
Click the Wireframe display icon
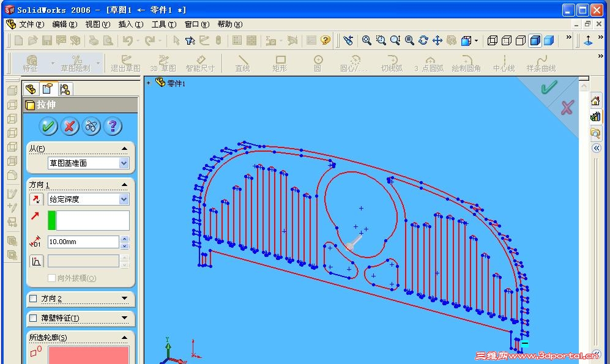(493, 40)
